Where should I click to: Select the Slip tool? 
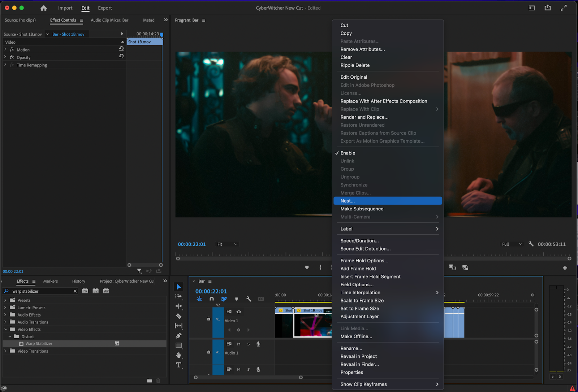tap(178, 326)
